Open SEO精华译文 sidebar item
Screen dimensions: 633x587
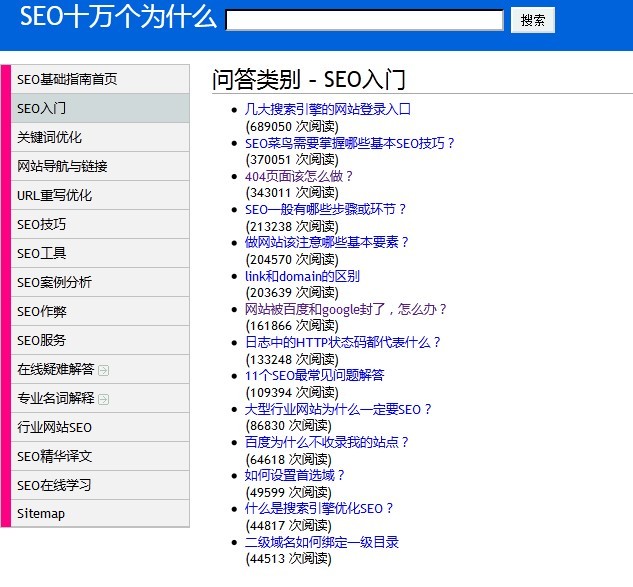click(x=100, y=457)
